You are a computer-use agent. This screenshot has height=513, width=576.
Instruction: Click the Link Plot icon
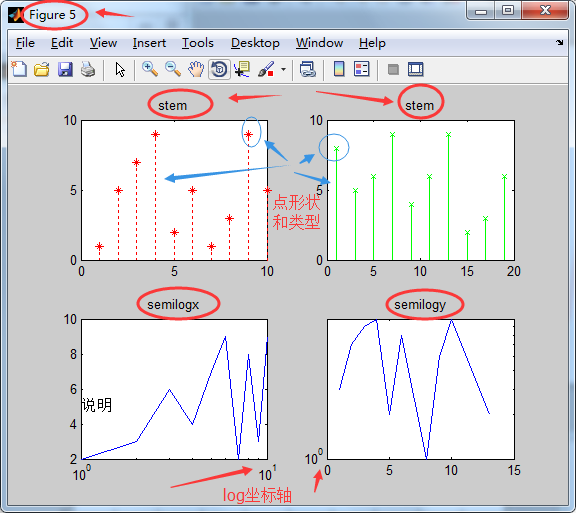(307, 69)
